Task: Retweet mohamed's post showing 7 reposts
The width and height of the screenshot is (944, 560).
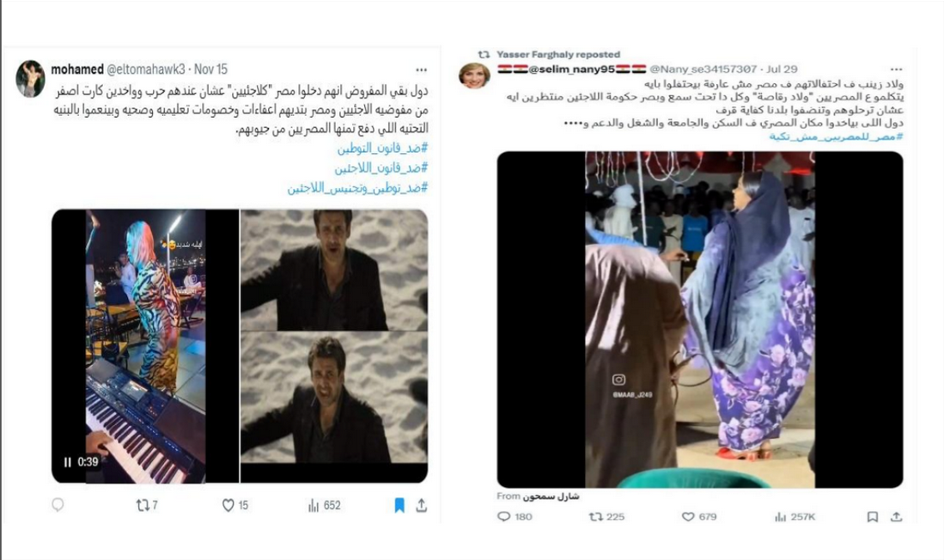Action: 146,505
